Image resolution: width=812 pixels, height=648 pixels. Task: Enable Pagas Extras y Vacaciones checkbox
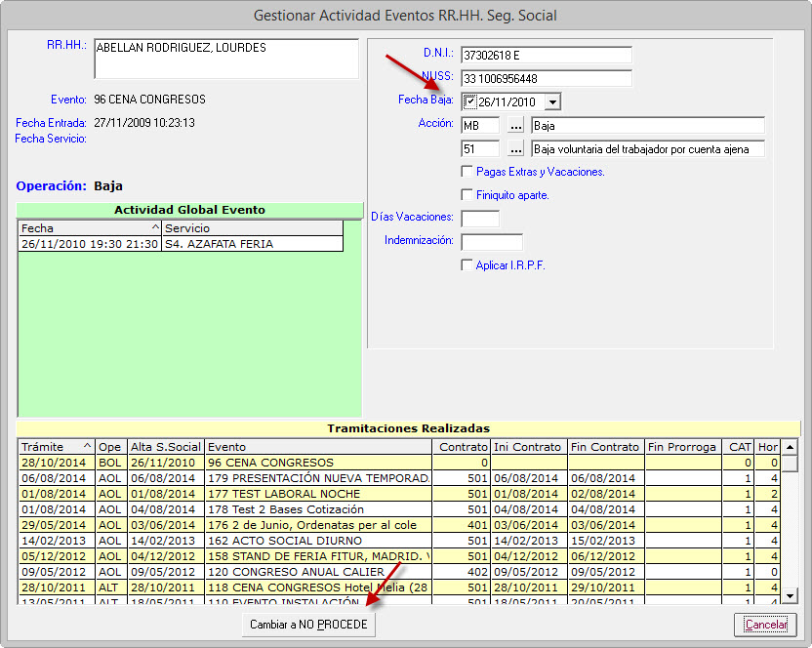(x=467, y=172)
